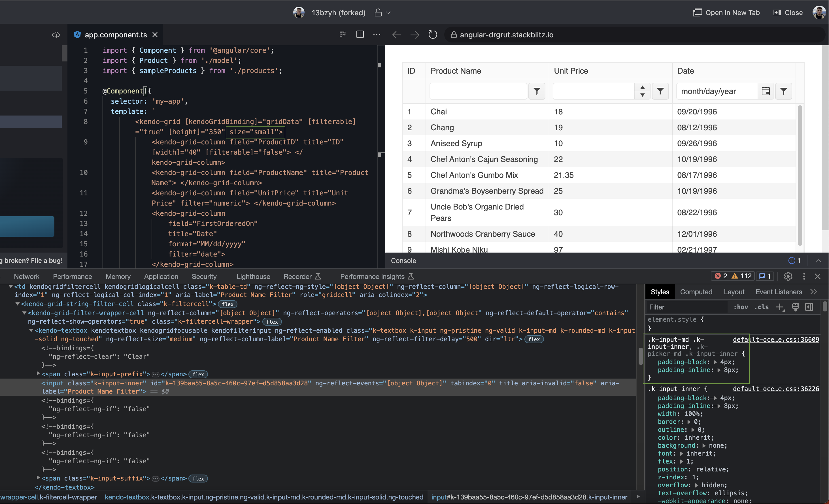Navigate back using the preview back arrow
Screen dimensions: 829x504
coord(396,35)
